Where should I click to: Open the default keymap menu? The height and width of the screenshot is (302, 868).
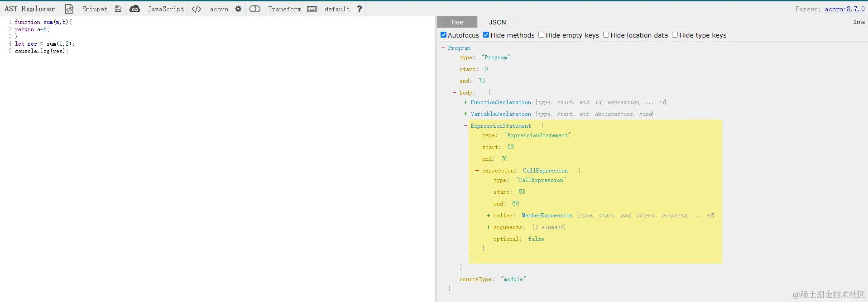tap(337, 9)
